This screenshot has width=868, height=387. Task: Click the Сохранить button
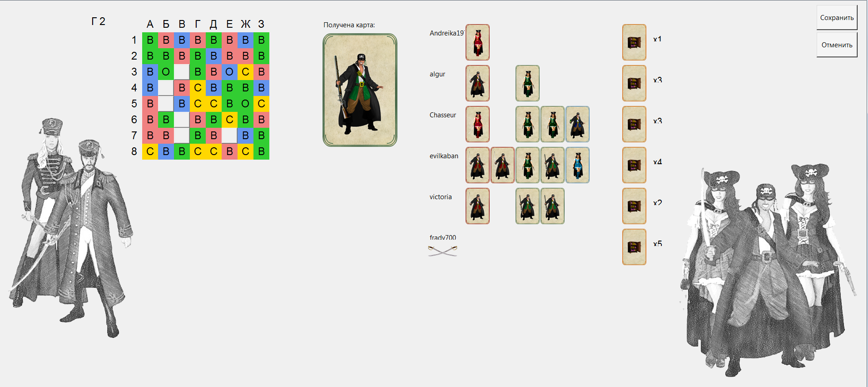837,18
